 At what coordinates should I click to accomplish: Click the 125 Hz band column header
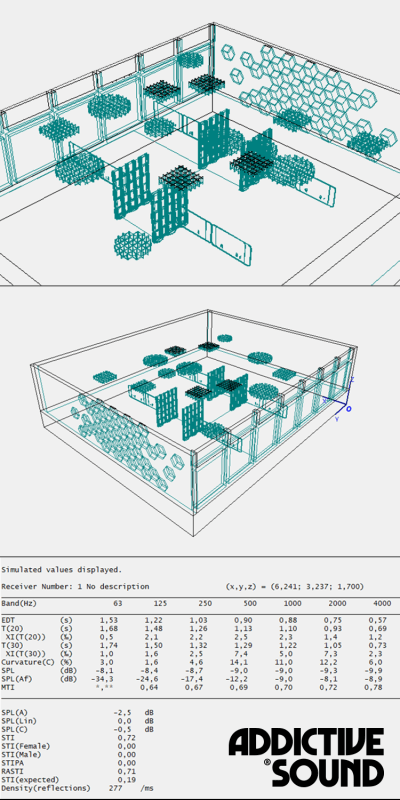(160, 603)
